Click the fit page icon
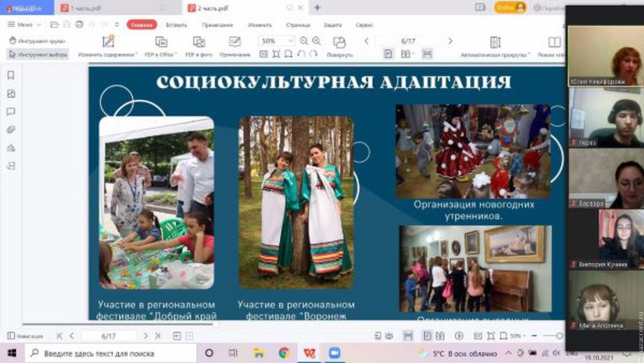This screenshot has height=363, width=644. (x=276, y=54)
